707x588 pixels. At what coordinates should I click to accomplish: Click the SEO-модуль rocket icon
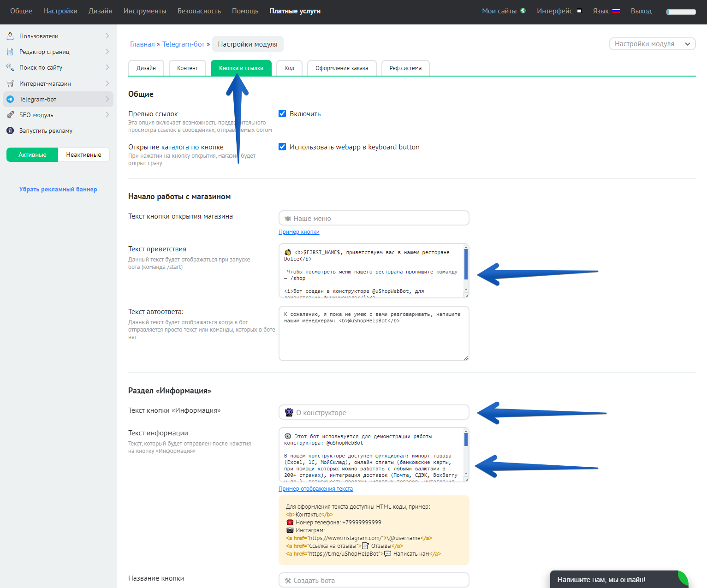pyautogui.click(x=10, y=115)
